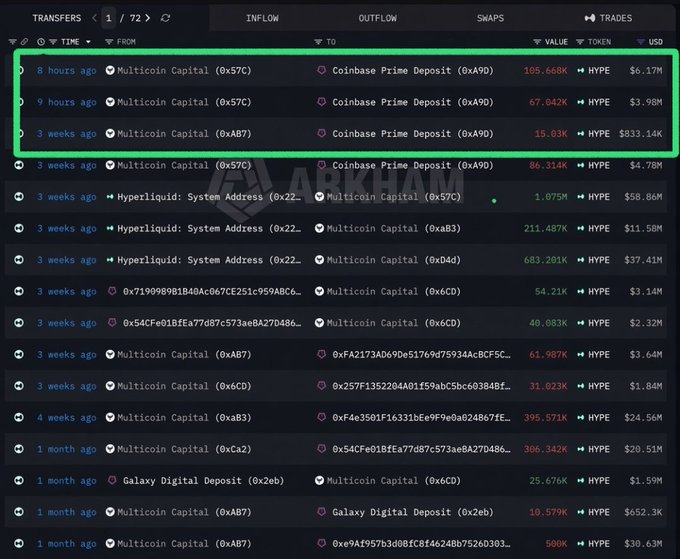Switch to the OUTFLOW tab
The image size is (680, 559).
(377, 18)
